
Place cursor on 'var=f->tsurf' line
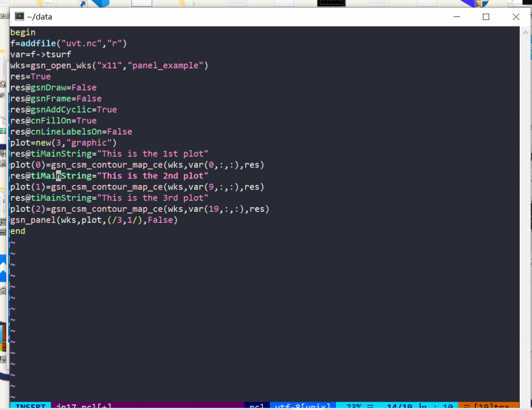point(40,54)
